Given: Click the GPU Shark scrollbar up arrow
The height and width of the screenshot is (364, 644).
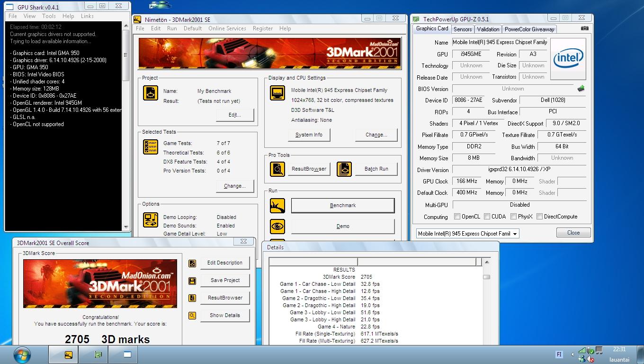Looking at the screenshot, I should 126,25.
